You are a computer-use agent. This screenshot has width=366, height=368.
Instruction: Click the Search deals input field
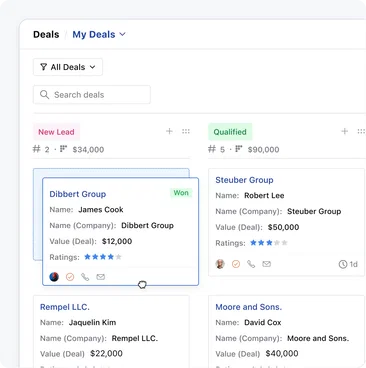coord(92,95)
